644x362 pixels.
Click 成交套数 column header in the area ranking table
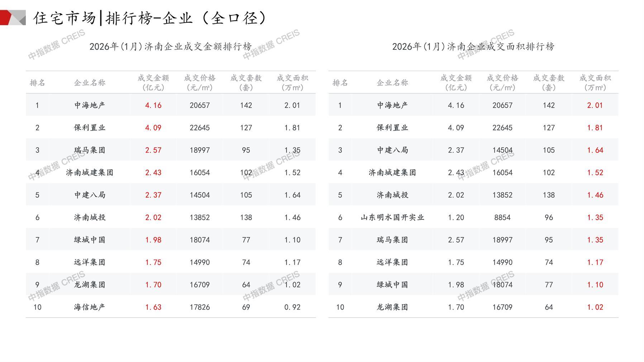pos(549,82)
